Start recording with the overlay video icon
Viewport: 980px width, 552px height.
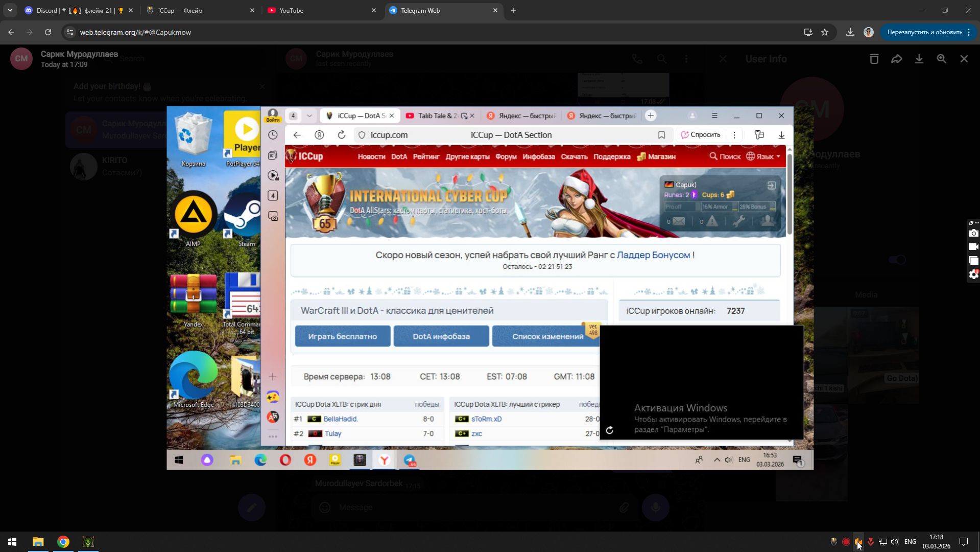coord(973,247)
